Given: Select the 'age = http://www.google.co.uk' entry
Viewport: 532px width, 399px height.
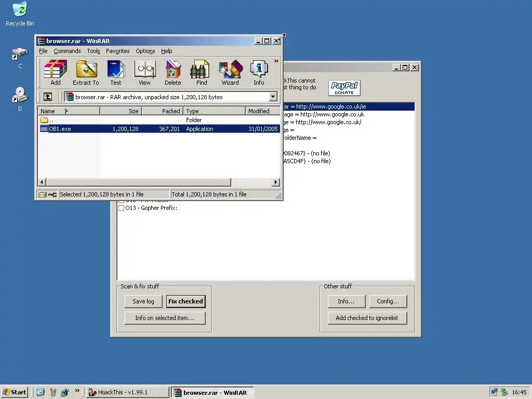Looking at the screenshot, I should pyautogui.click(x=324, y=114).
